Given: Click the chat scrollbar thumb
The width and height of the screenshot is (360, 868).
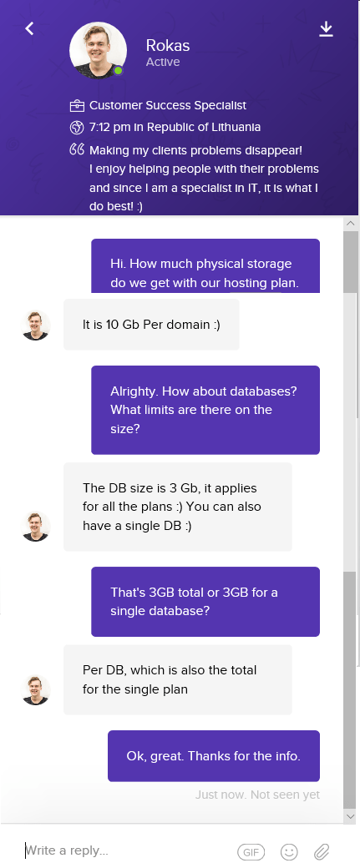Looking at the screenshot, I should pos(351,689).
